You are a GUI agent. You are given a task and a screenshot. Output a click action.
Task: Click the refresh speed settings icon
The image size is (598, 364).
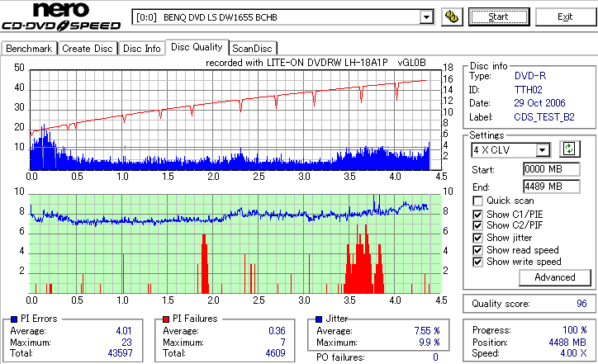click(x=569, y=149)
